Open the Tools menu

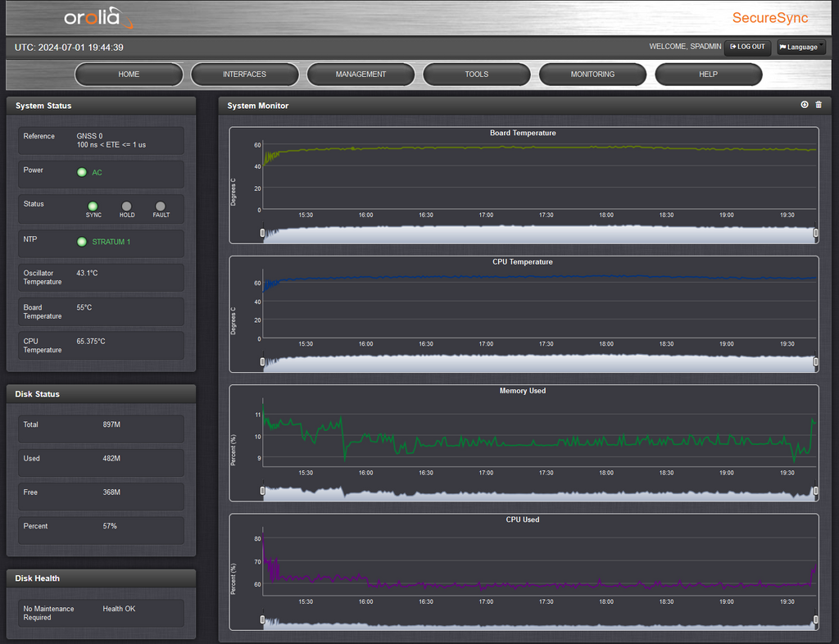(477, 75)
